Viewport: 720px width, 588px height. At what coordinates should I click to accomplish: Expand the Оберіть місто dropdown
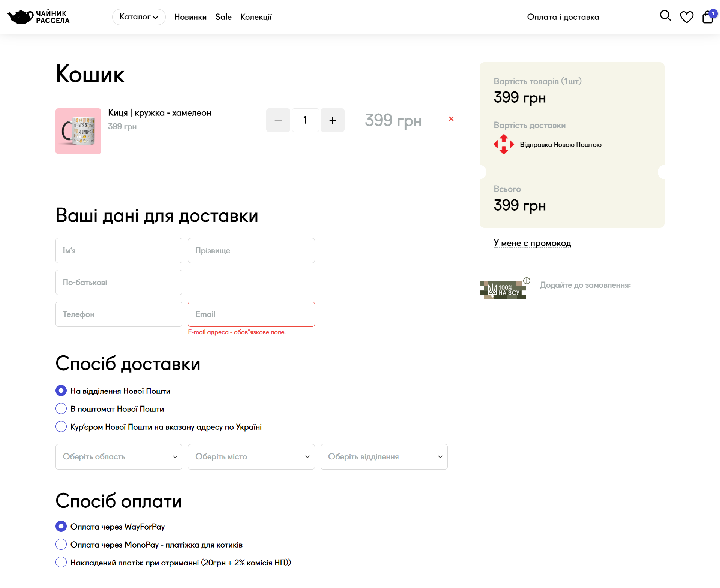(251, 456)
